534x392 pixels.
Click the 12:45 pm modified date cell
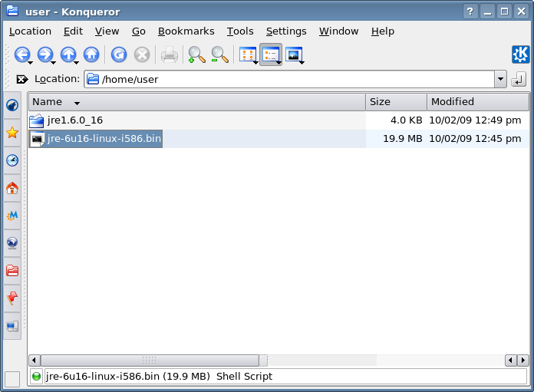[475, 139]
